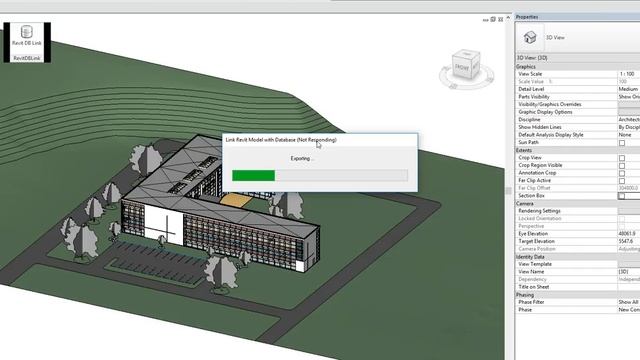The height and width of the screenshot is (360, 640).
Task: Click the 'Exporting ...' status text
Action: pyautogui.click(x=302, y=159)
